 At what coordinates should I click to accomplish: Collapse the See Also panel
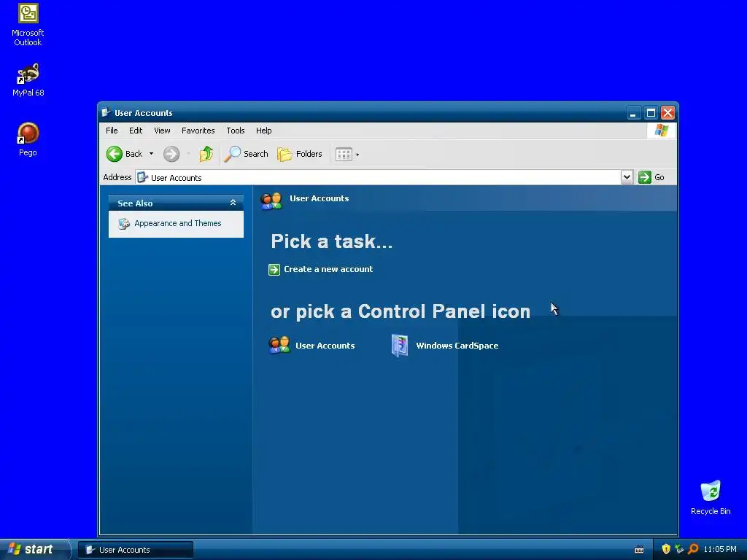pyautogui.click(x=233, y=203)
